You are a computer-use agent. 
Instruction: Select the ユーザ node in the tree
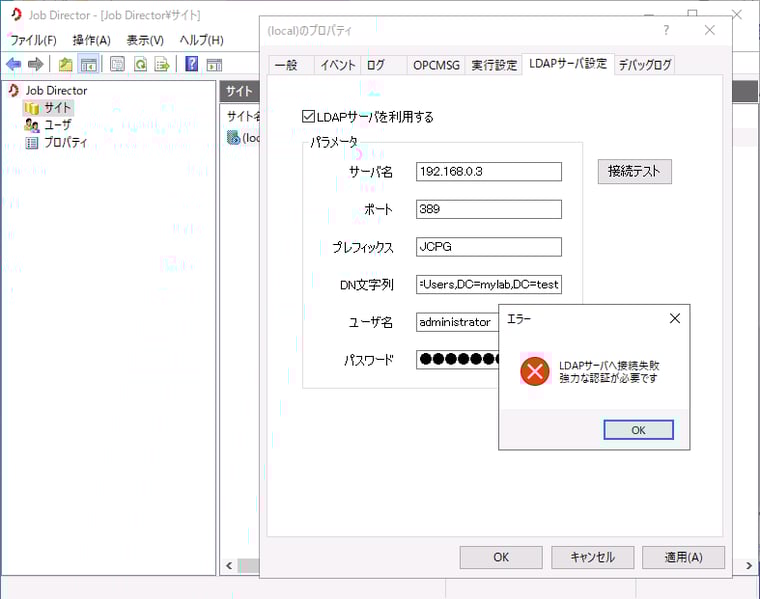point(58,125)
